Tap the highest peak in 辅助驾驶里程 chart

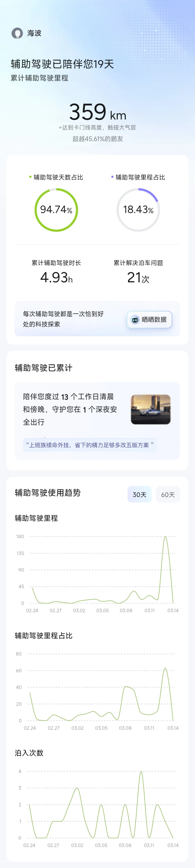pyautogui.click(x=165, y=537)
